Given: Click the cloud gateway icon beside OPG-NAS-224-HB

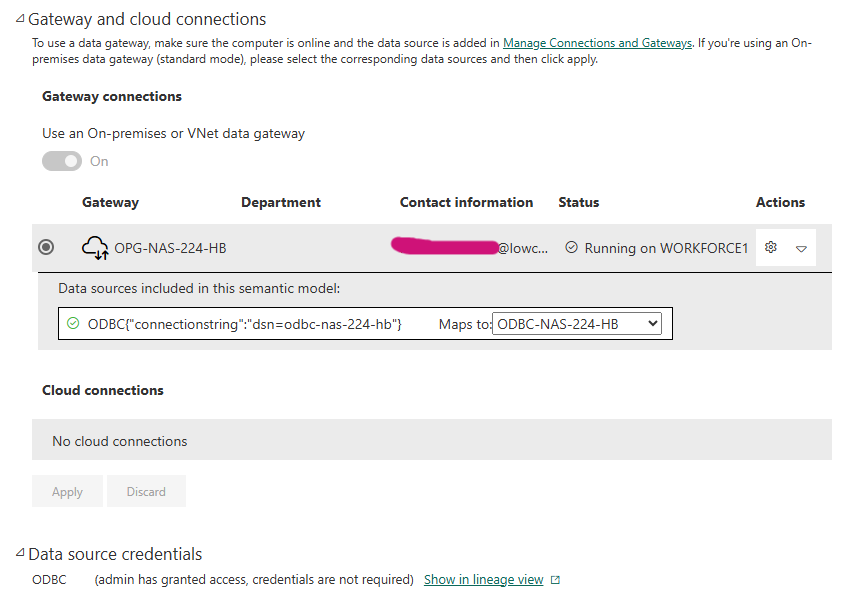Looking at the screenshot, I should tap(95, 248).
